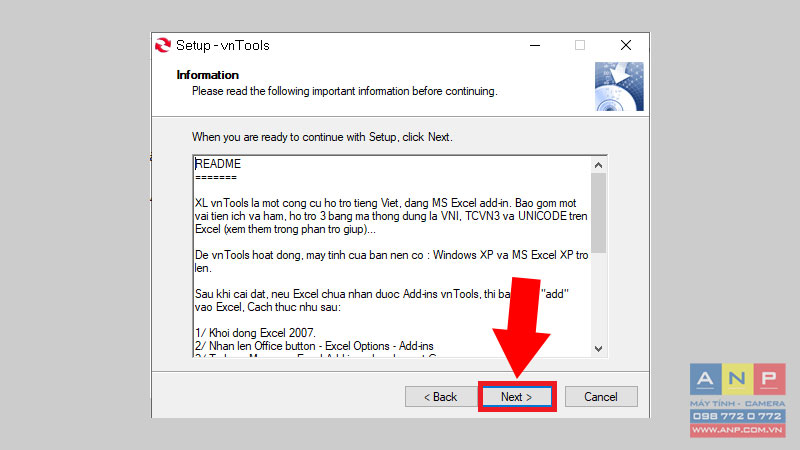The width and height of the screenshot is (800, 450).
Task: Click the line 'De vnTools hoat dong, may tinh'
Action: tap(391, 255)
